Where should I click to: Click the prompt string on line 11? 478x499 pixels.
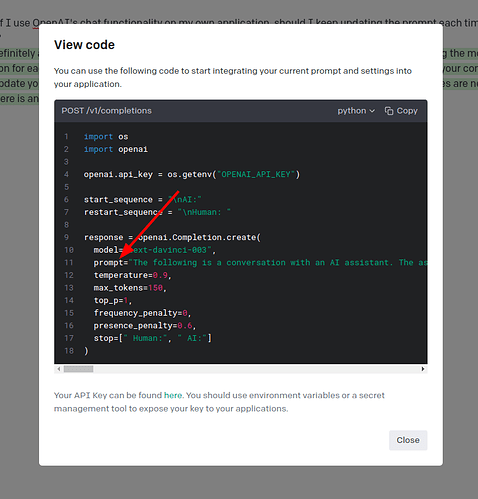[277, 263]
